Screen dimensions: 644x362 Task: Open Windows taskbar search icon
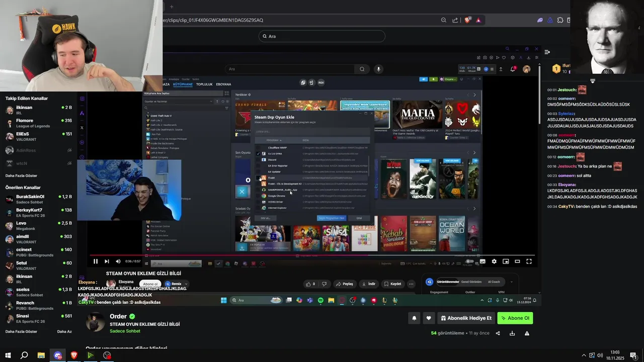pyautogui.click(x=24, y=355)
